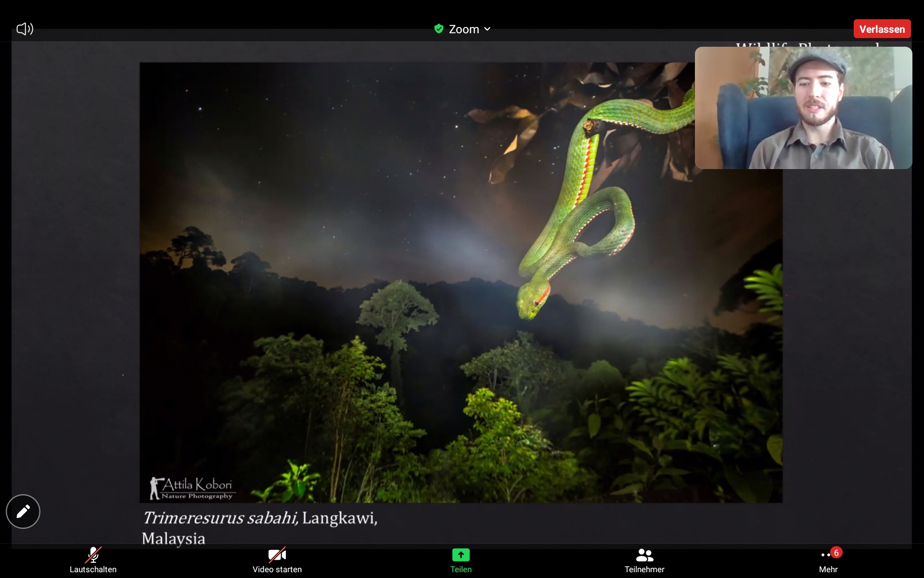This screenshot has height=578, width=924.
Task: Expand the Mehr options label
Action: 828,569
